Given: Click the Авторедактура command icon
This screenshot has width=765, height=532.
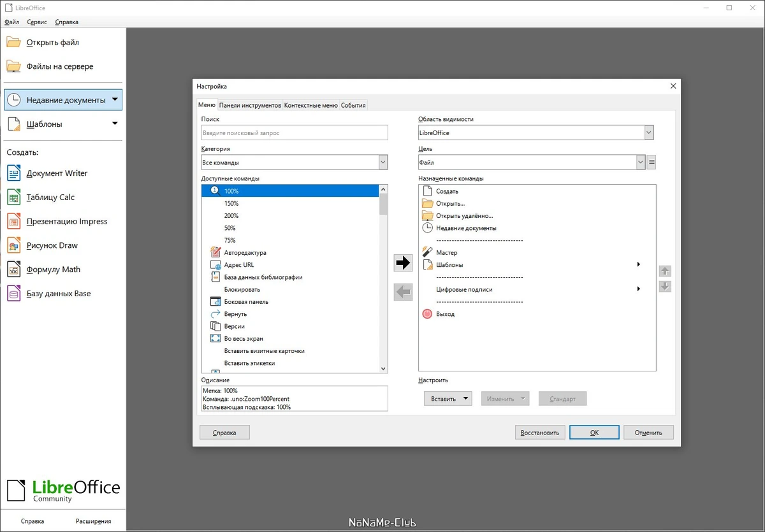Looking at the screenshot, I should pyautogui.click(x=215, y=253).
